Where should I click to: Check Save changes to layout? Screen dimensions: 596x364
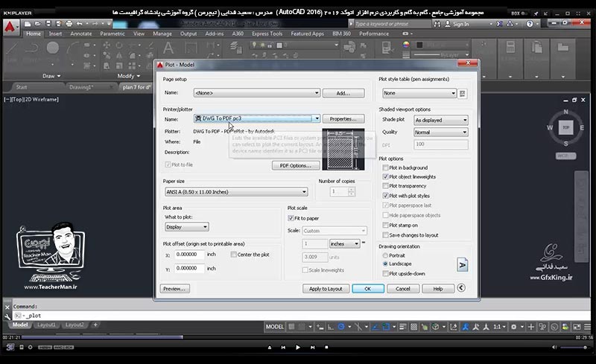pos(385,234)
